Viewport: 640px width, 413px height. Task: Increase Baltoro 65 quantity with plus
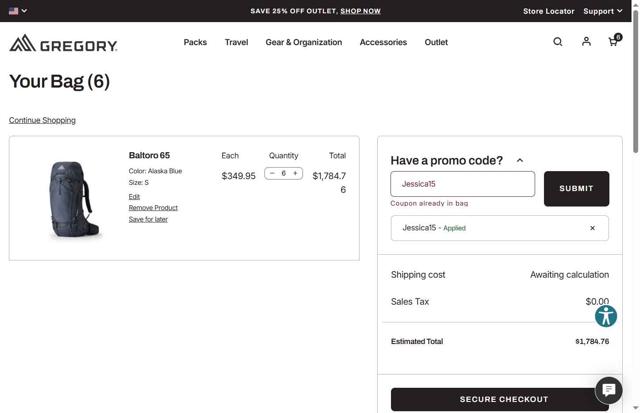click(295, 173)
